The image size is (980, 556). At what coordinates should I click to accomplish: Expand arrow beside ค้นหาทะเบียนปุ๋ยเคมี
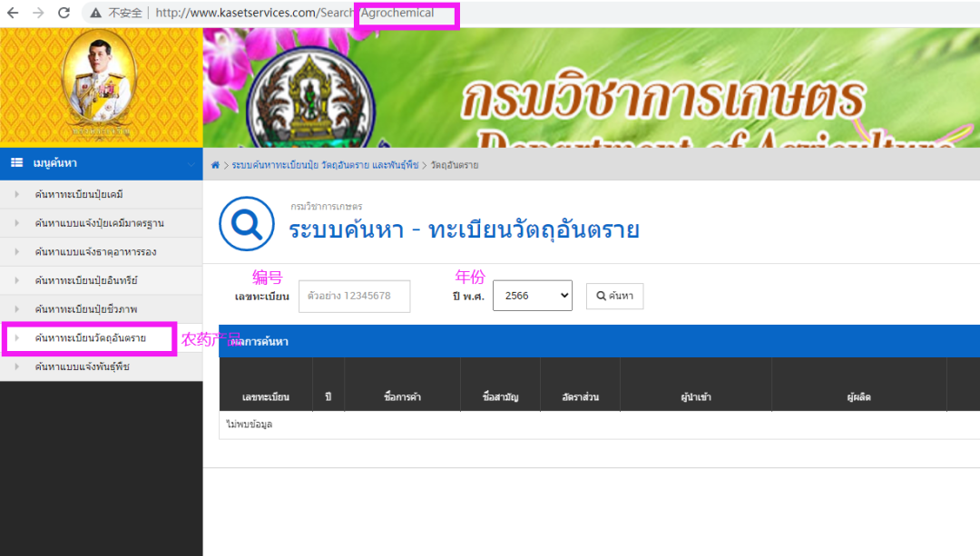[x=15, y=194]
